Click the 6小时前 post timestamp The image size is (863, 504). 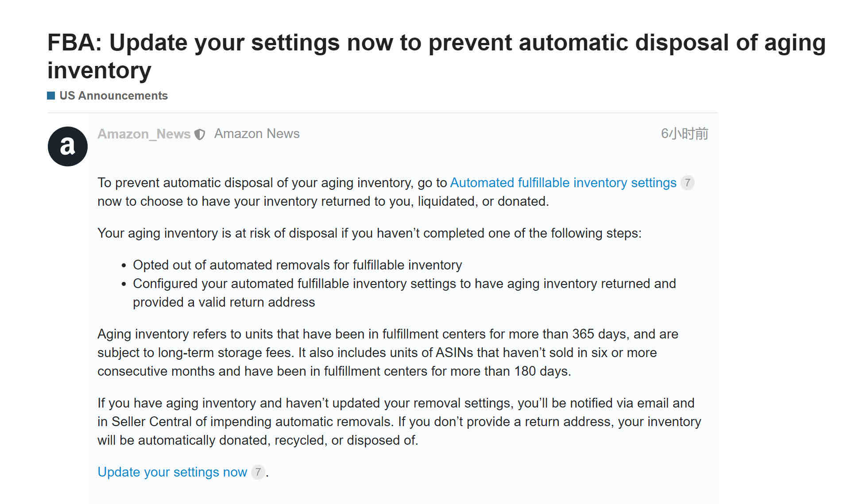pyautogui.click(x=685, y=134)
